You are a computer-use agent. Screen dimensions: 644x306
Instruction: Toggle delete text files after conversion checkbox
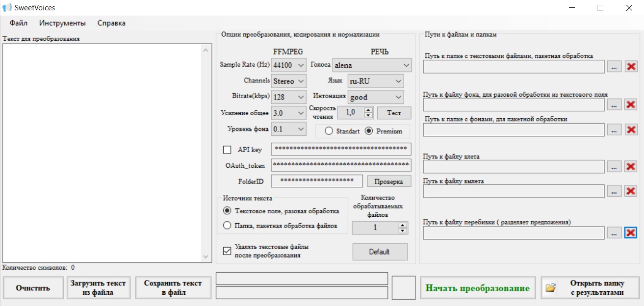coord(227,251)
